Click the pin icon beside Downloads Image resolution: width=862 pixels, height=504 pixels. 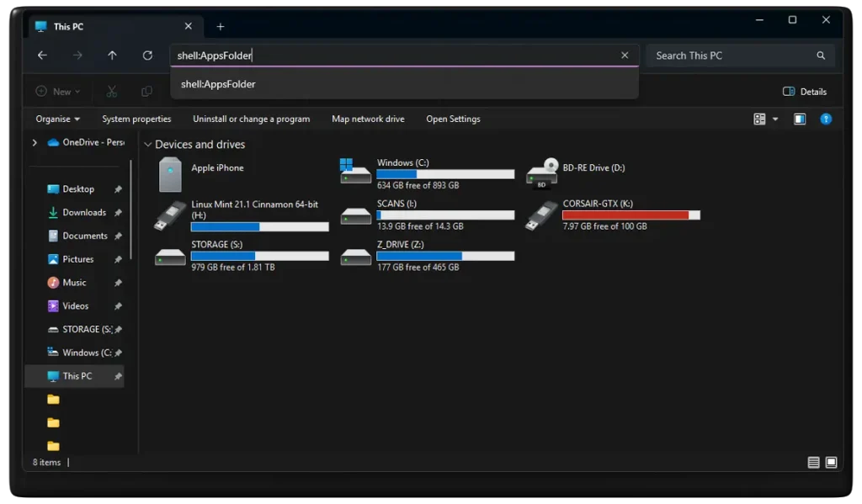click(x=118, y=212)
